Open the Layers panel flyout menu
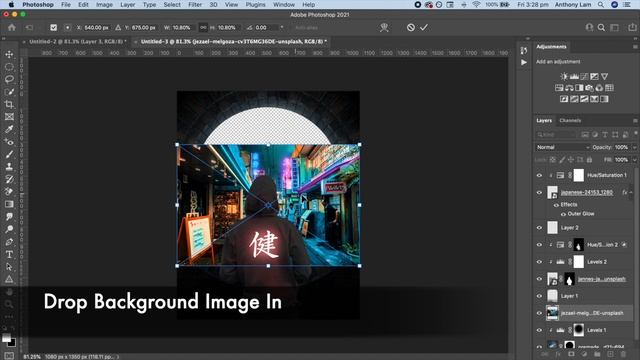 click(635, 120)
